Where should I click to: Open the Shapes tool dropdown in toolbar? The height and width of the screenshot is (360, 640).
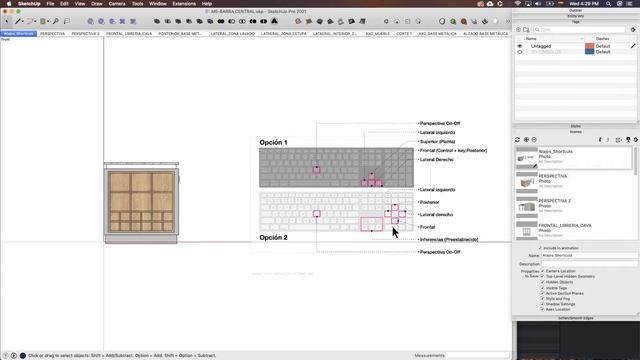point(48,21)
